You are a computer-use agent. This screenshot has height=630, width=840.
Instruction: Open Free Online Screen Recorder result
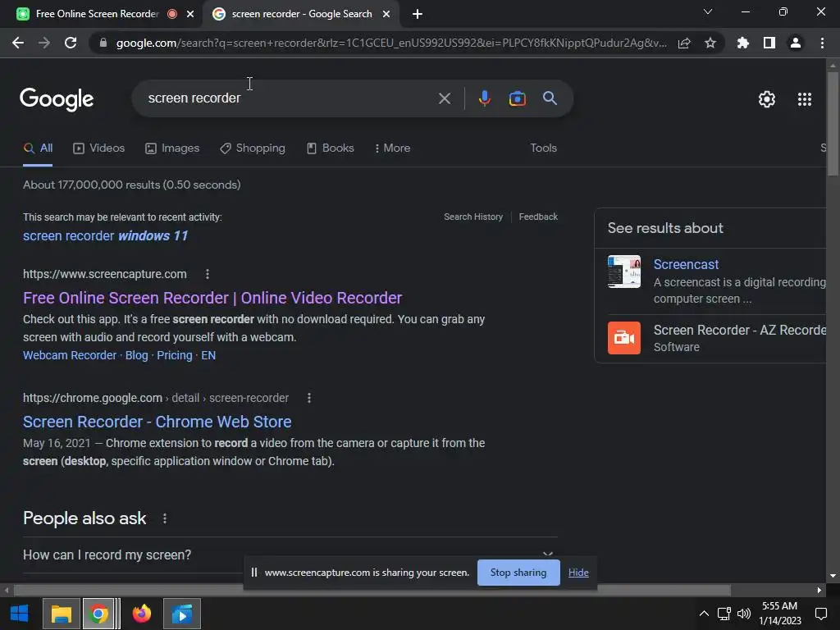[212, 298]
